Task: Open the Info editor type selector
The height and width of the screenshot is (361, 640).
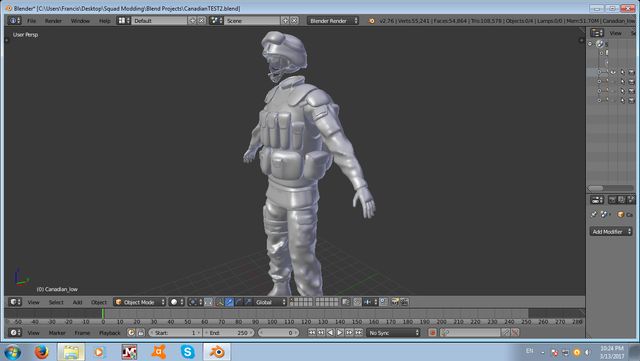Action: point(14,20)
